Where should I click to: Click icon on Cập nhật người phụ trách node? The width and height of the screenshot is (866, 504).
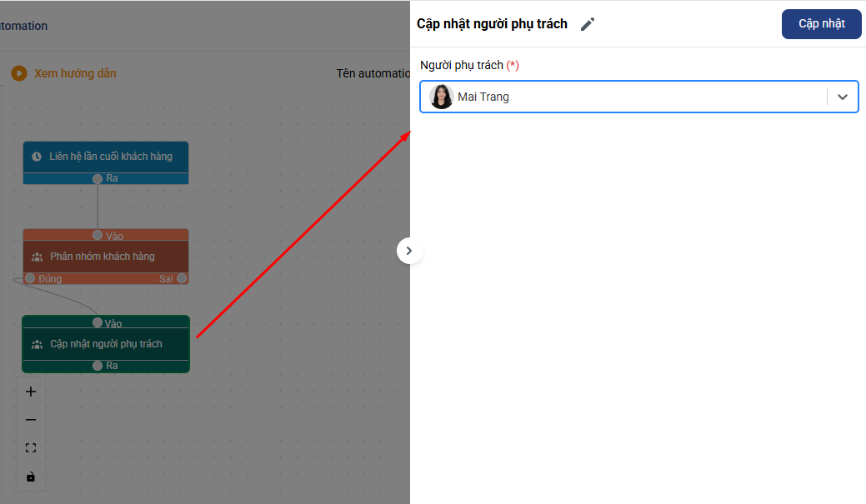[37, 344]
